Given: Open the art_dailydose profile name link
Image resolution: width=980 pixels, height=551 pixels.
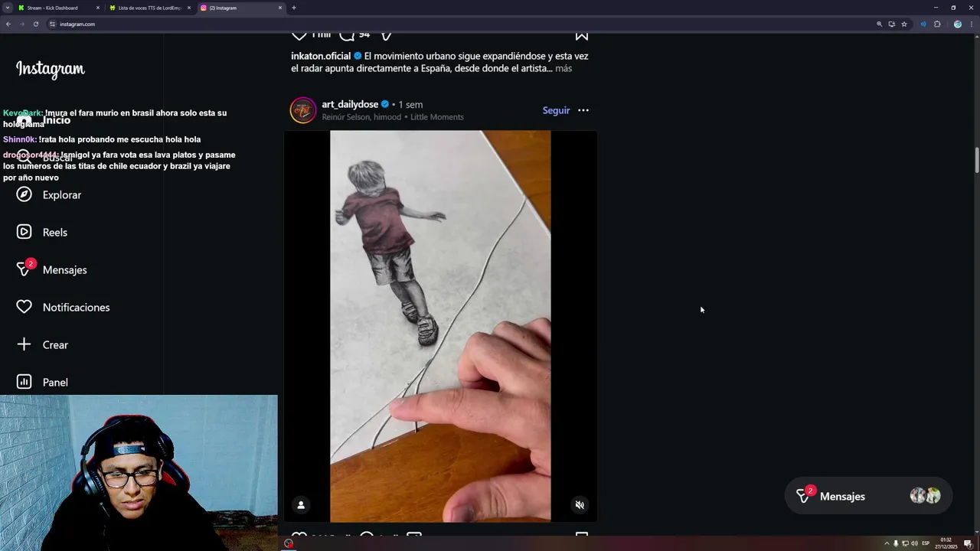Looking at the screenshot, I should (x=350, y=104).
